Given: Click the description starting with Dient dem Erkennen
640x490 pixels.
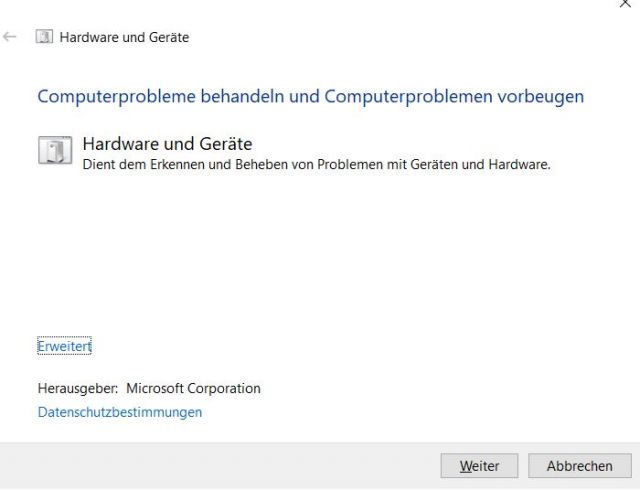Looking at the screenshot, I should click(316, 165).
